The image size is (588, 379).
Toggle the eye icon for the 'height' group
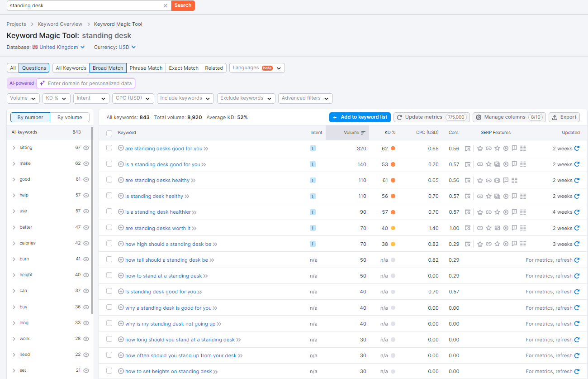pos(86,275)
